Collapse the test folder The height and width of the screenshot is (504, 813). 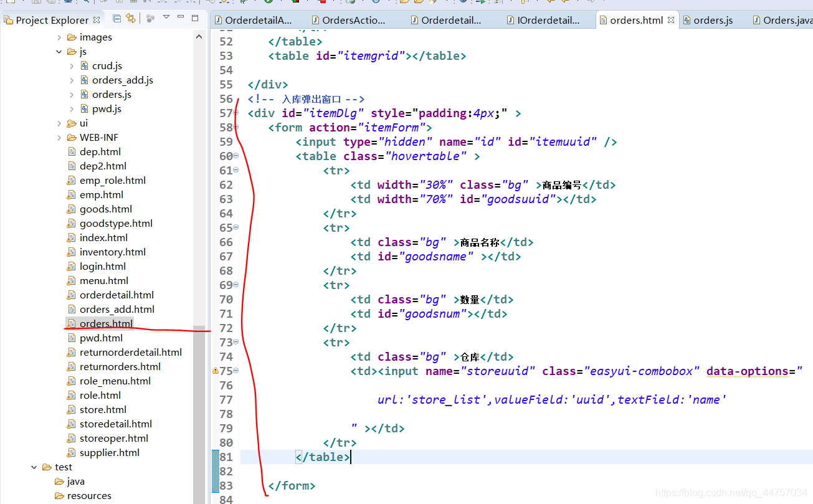point(34,467)
